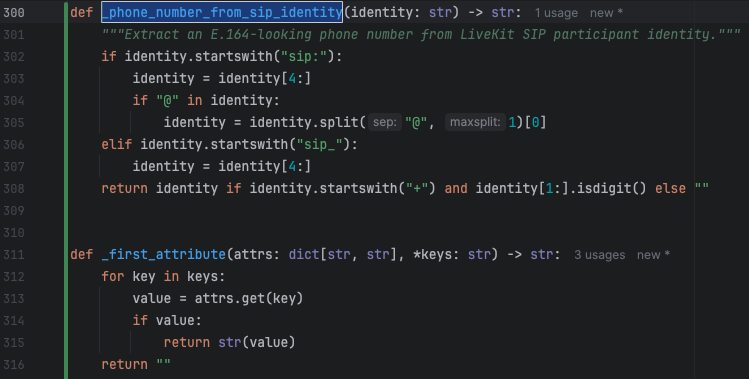The width and height of the screenshot is (749, 379).
Task: Click '*keys: str' parameter on line 311
Action: pos(452,254)
